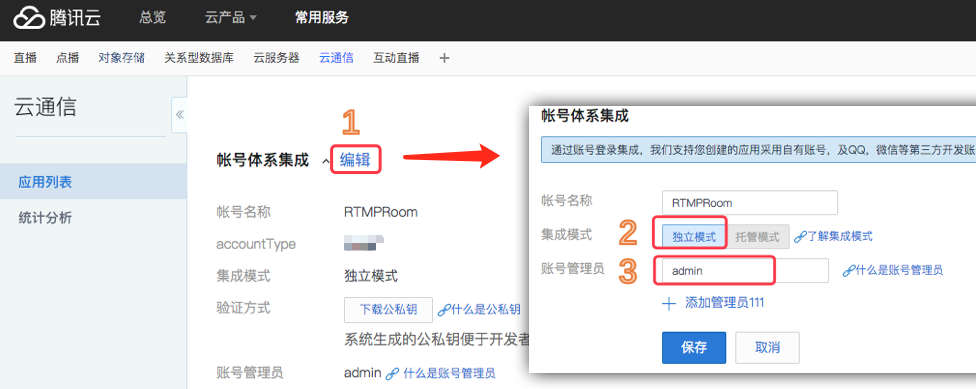Screen dimensions: 976x389
Task: Click link icon beside 了解集成模式
Action: point(800,237)
